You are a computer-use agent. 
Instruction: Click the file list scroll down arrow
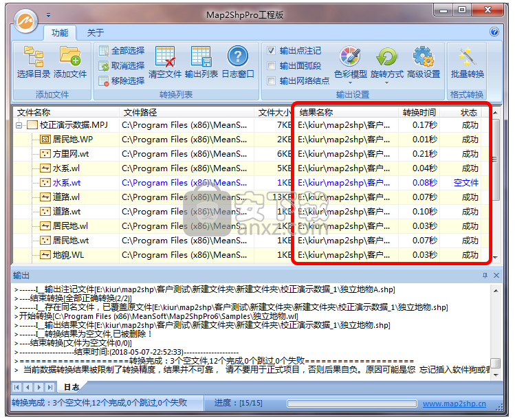pos(495,258)
